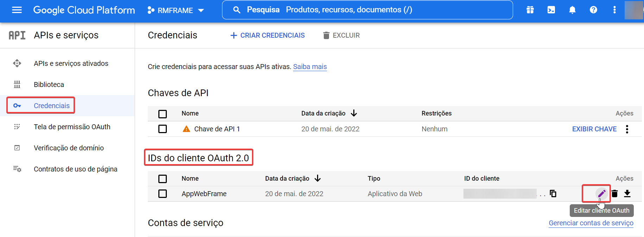Download the AppWebFrame OAuth client JSON
The height and width of the screenshot is (237, 644).
627,193
